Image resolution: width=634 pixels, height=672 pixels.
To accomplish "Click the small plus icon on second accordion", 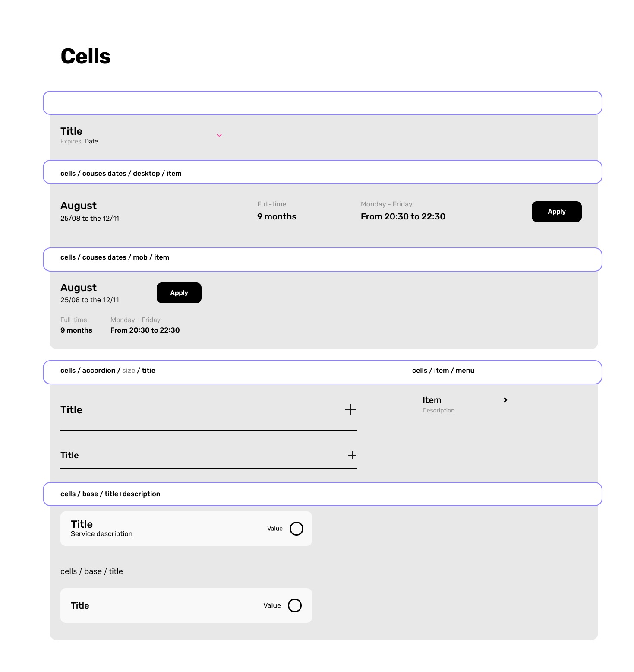I will pos(352,455).
